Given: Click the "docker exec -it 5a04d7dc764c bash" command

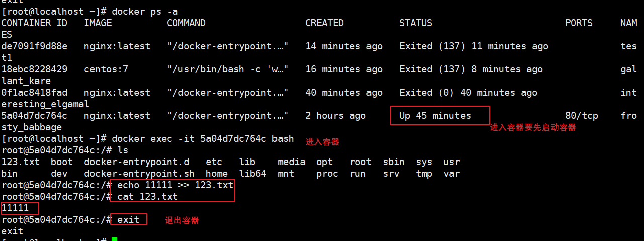Looking at the screenshot, I should coord(203,138).
